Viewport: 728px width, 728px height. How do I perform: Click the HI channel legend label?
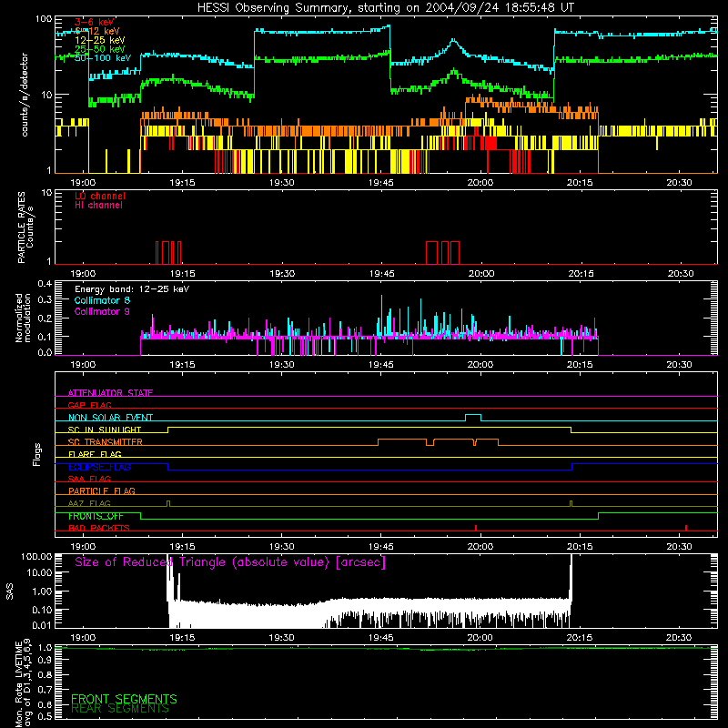click(98, 205)
